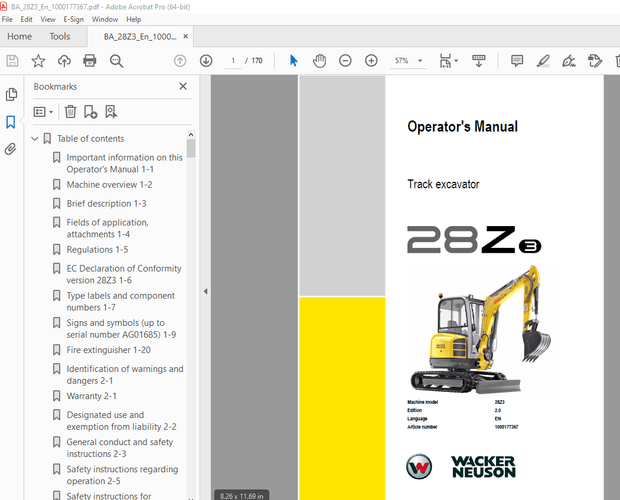Open the zoom percentage dropdown arrow
Image resolution: width=620 pixels, height=500 pixels.
[420, 61]
